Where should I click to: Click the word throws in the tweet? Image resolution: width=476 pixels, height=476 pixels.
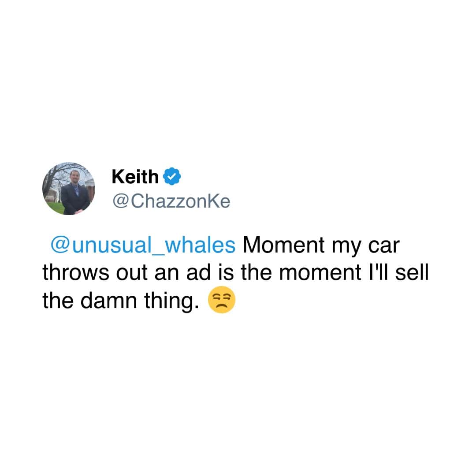[76, 272]
